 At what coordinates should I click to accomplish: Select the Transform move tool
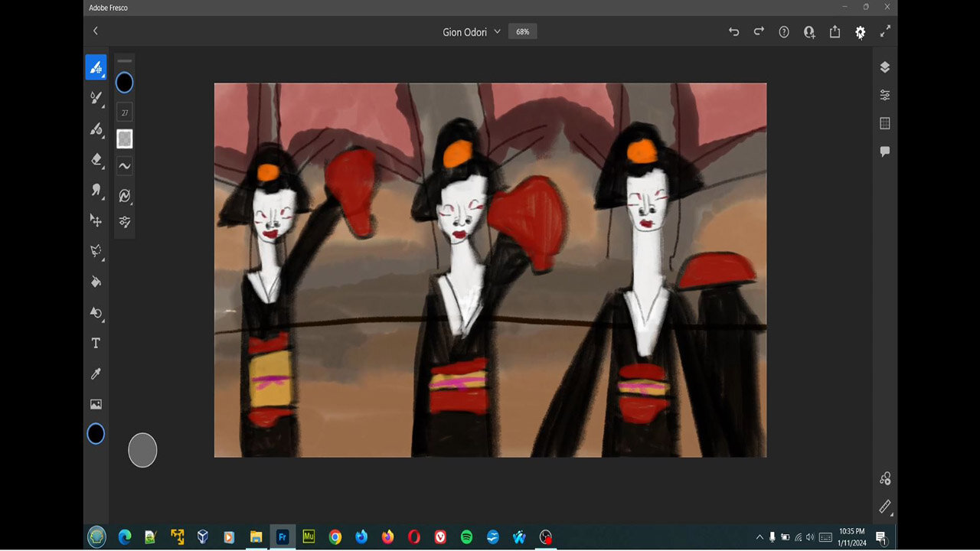point(96,220)
